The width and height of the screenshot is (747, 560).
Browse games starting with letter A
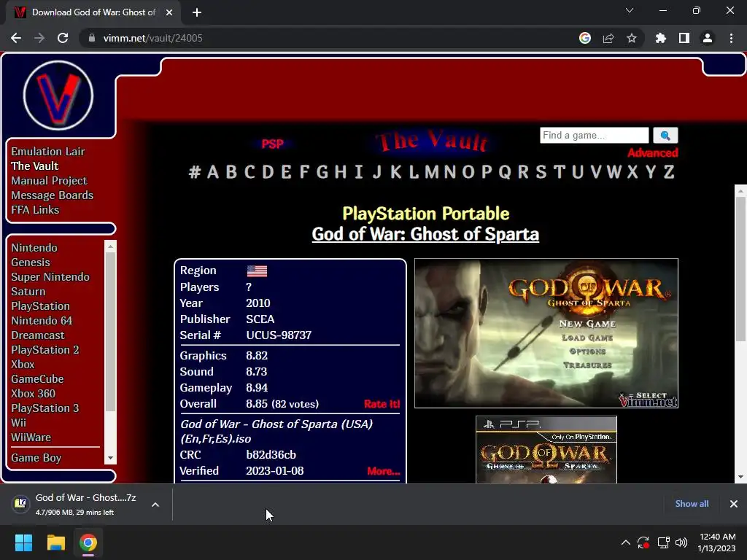213,171
